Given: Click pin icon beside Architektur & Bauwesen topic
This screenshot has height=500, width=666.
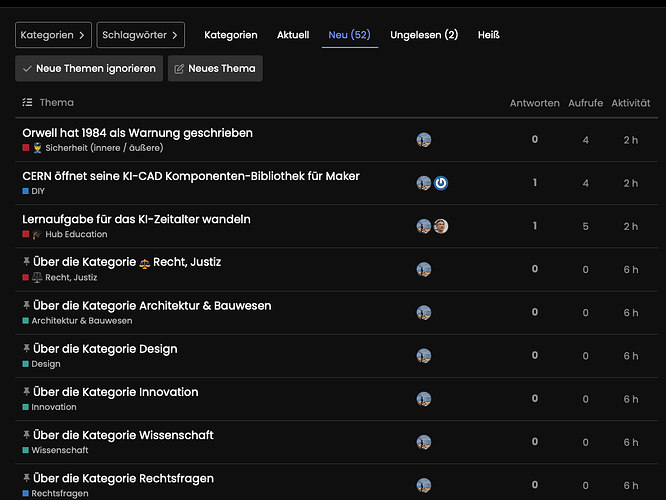Looking at the screenshot, I should click(26, 305).
